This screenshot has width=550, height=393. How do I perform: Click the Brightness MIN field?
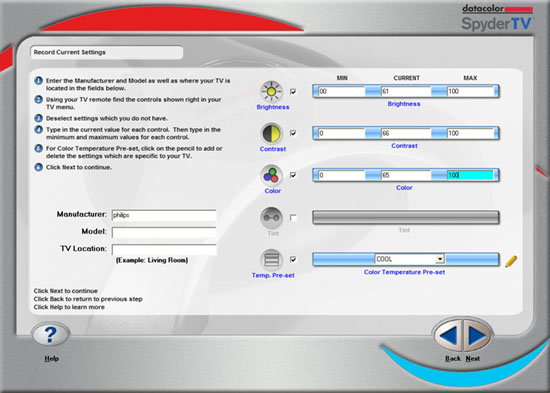pos(341,91)
